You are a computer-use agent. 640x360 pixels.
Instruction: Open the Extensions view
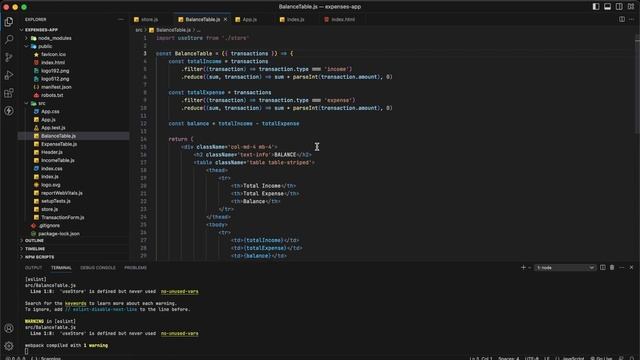9,93
